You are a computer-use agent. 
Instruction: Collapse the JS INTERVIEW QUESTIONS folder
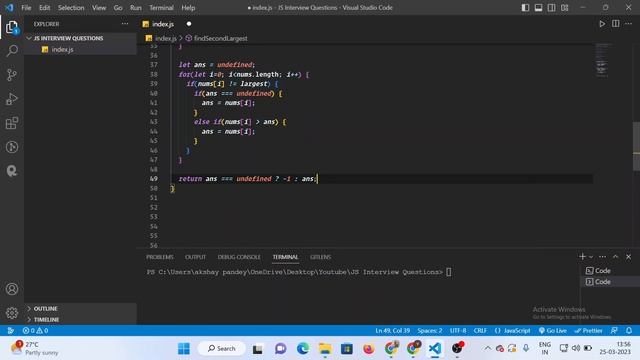coord(80,38)
